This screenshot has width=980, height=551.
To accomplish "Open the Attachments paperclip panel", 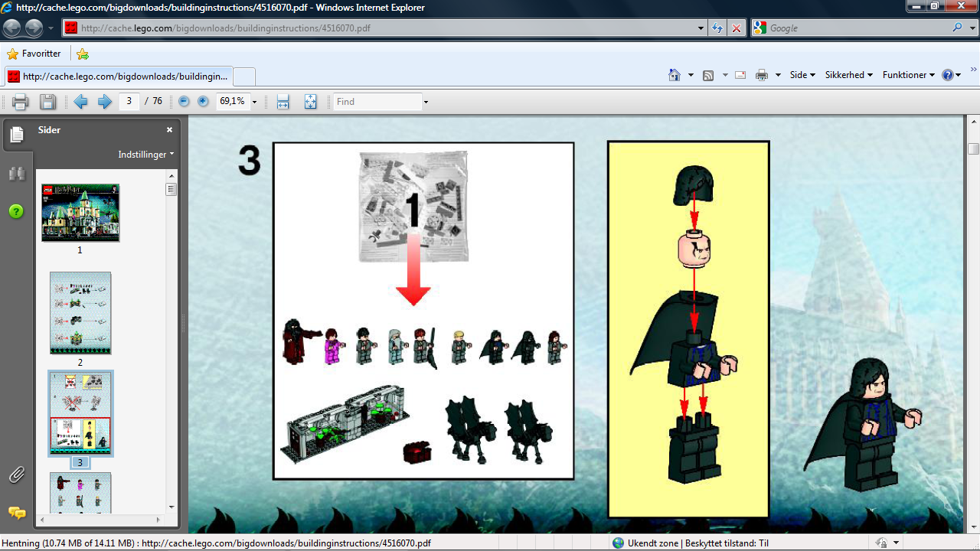I will click(17, 475).
